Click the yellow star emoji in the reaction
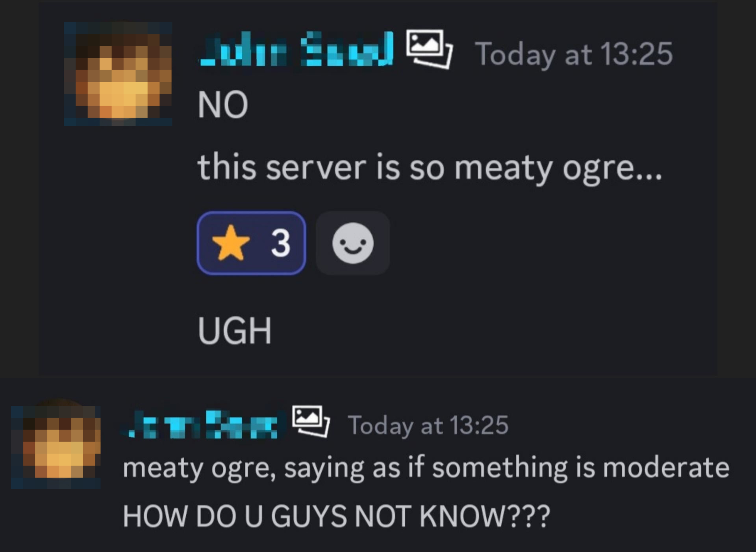Image resolution: width=756 pixels, height=552 pixels. point(231,243)
